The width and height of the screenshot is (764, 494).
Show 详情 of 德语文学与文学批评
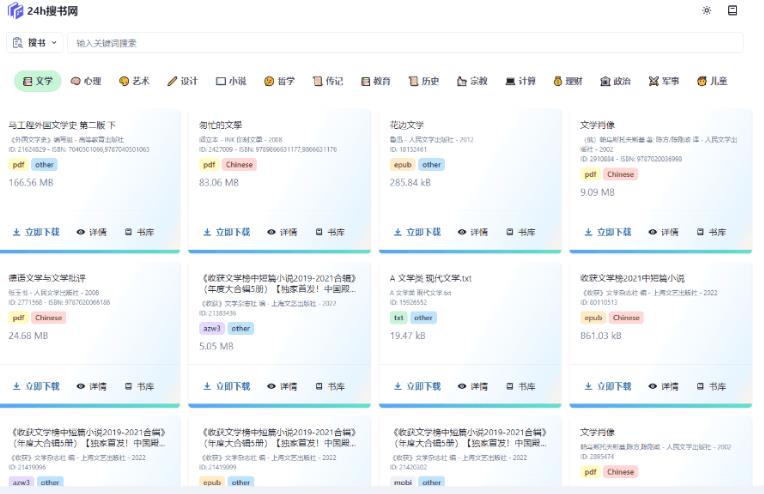(x=92, y=386)
